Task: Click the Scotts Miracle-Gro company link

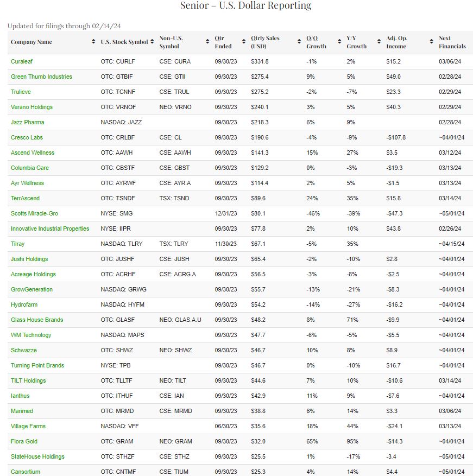Action: 34,213
